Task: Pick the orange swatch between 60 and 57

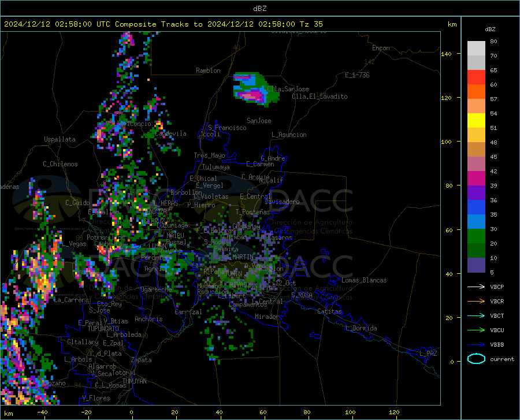Action: coord(476,92)
